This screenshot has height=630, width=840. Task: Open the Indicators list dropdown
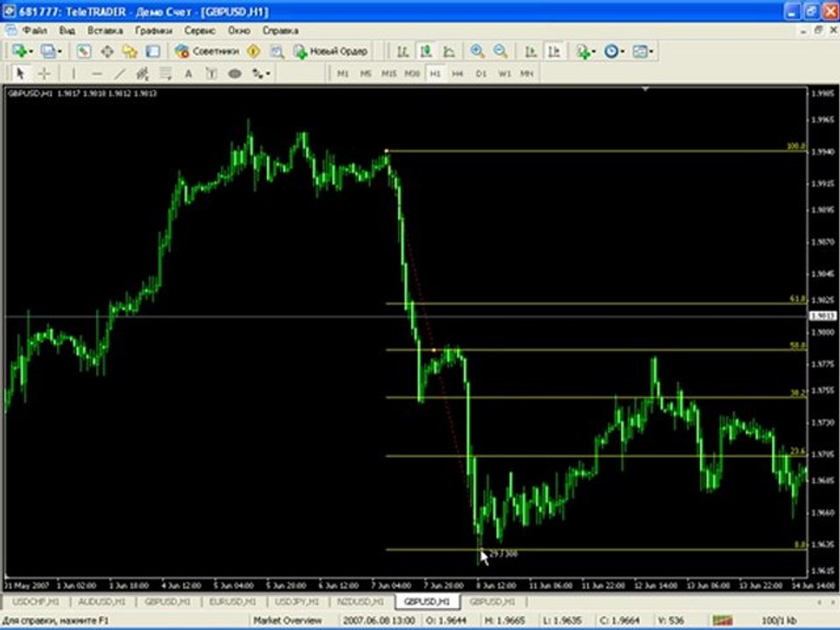pos(593,52)
